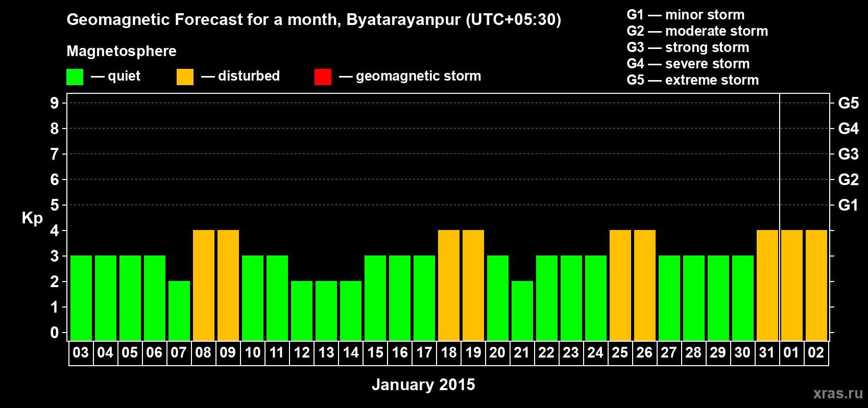Click the G5 label on right axis
This screenshot has width=868, height=408.
click(849, 103)
